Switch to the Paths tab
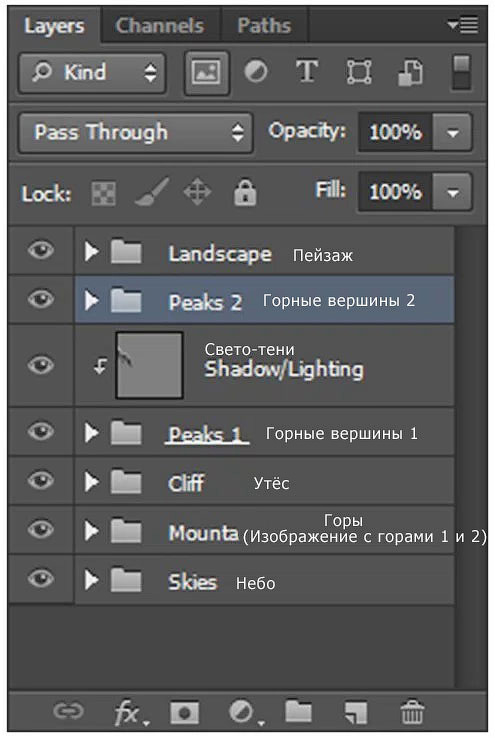495x740 pixels. 264,25
